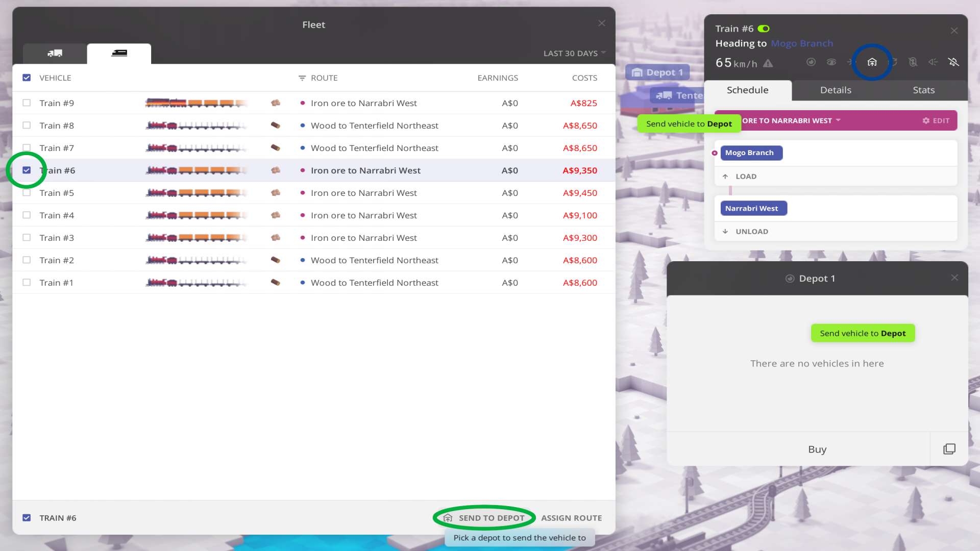Click the wood cargo icon for Train #2
This screenshot has width=980, height=551.
[276, 260]
